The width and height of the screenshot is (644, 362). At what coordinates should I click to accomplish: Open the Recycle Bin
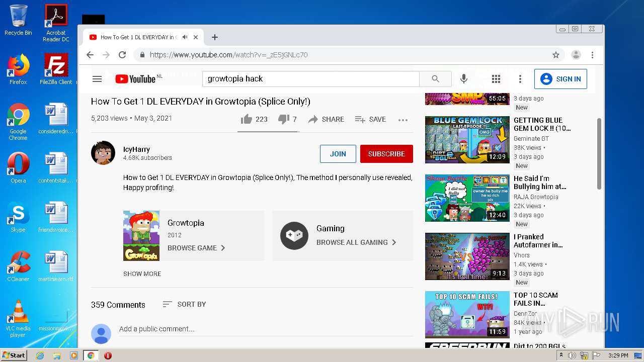coord(18,20)
